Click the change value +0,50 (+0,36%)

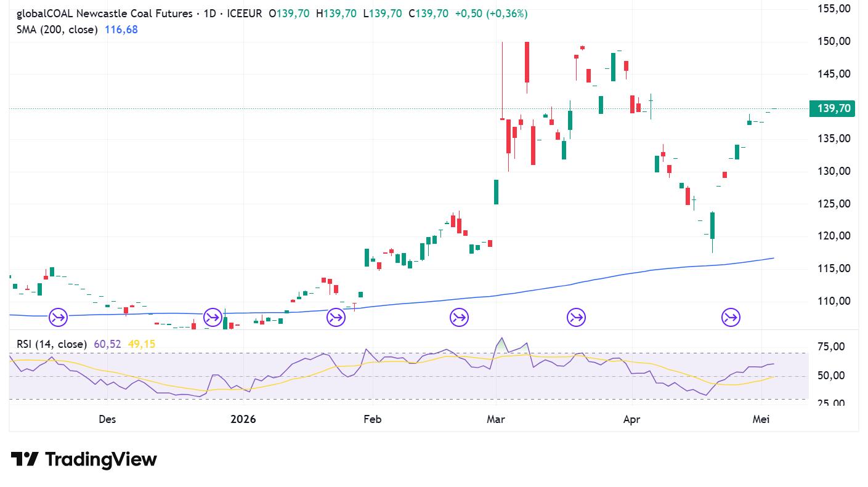(491, 14)
